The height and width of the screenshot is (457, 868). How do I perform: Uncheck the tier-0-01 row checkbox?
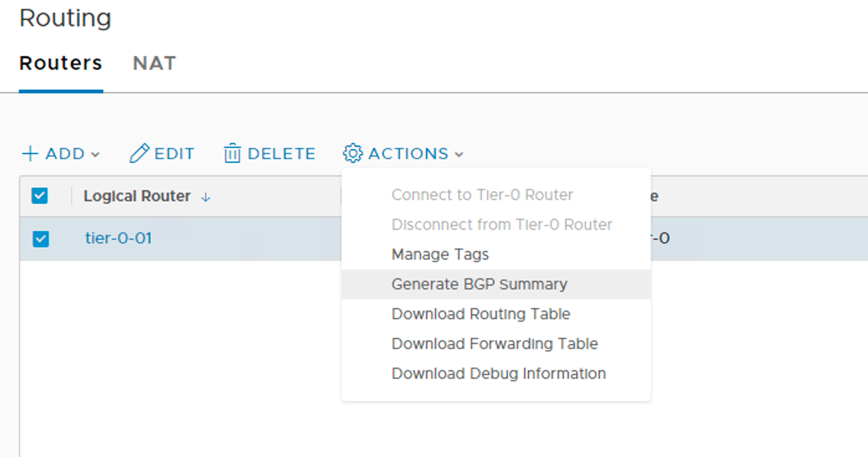coord(41,238)
